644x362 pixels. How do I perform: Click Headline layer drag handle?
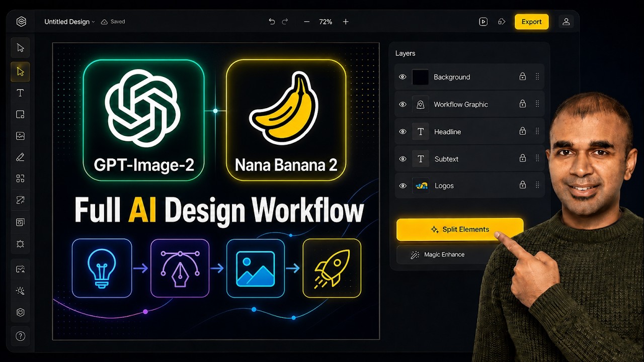(x=537, y=131)
